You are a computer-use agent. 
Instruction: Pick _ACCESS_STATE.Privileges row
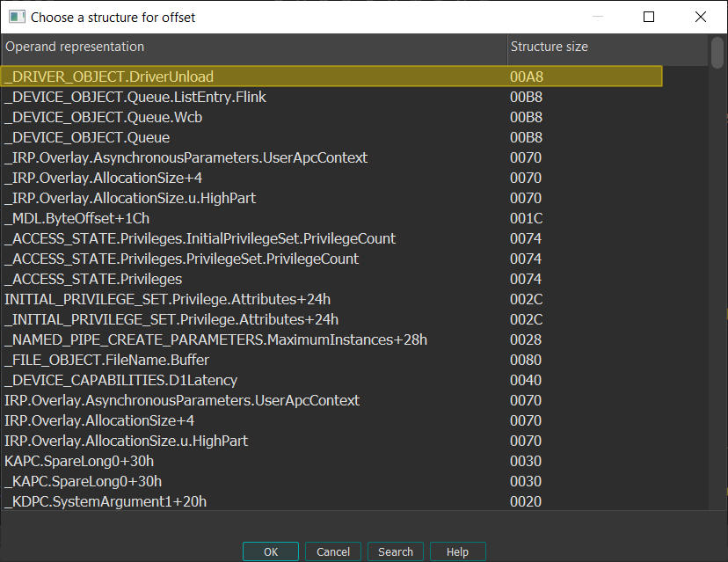93,279
